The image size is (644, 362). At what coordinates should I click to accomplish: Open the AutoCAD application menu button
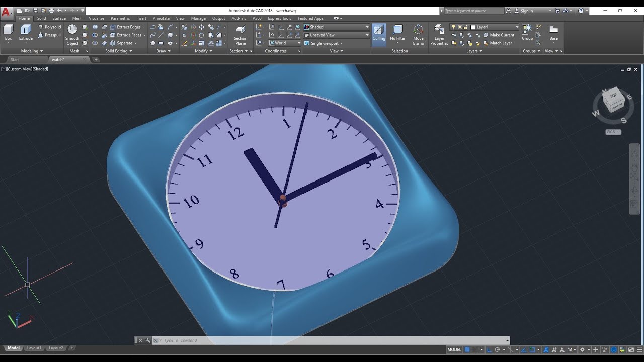7,12
